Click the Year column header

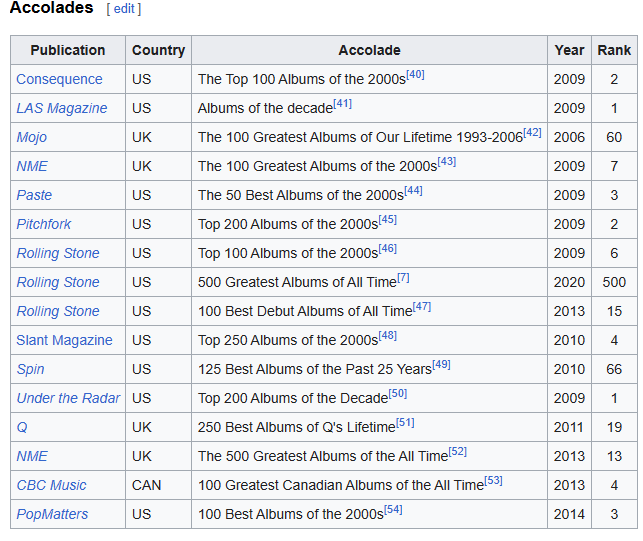(x=569, y=50)
